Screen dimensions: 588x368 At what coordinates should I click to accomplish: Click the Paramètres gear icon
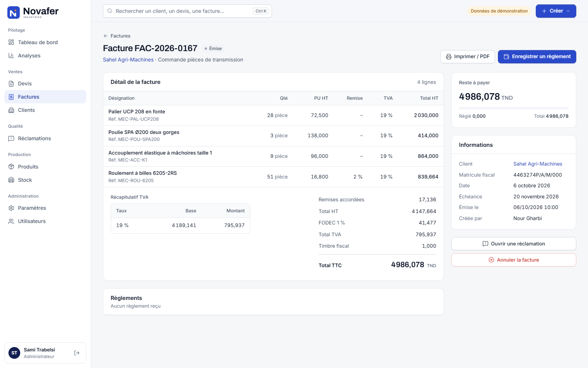click(11, 208)
